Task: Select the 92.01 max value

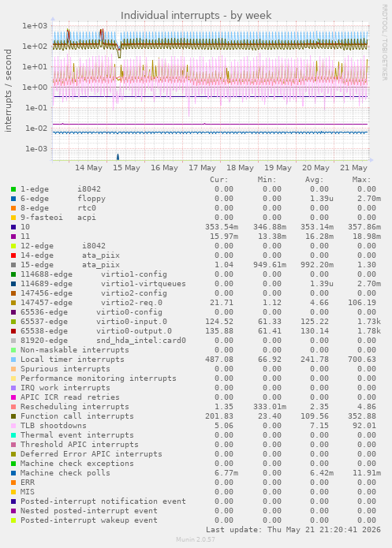Action: (364, 426)
